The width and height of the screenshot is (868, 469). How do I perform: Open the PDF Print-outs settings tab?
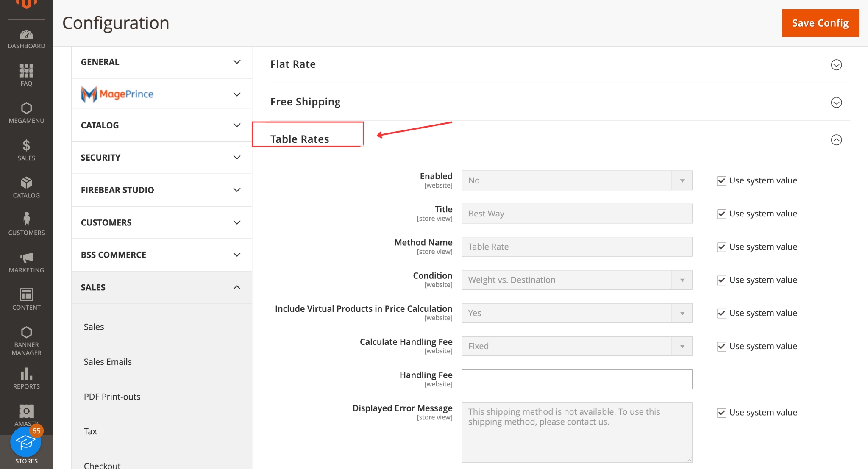click(x=112, y=397)
